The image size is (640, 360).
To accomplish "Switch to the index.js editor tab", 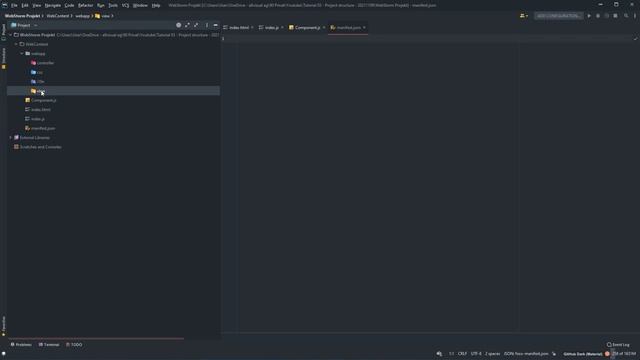I will (x=271, y=27).
